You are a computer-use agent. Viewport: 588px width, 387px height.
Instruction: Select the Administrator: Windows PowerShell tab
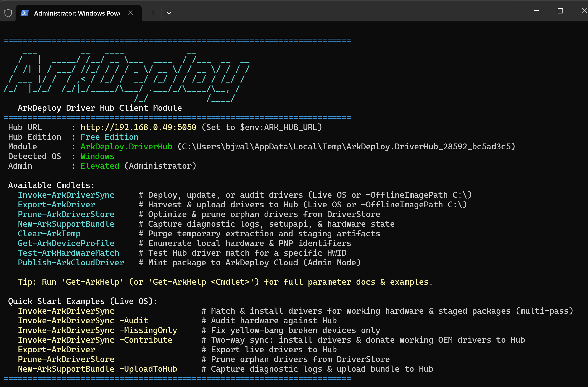click(79, 13)
